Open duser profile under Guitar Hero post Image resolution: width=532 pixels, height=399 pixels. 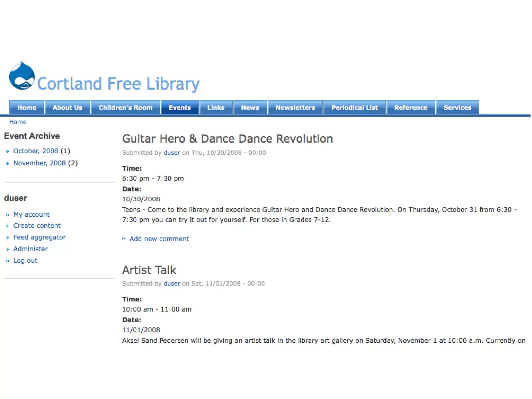172,152
